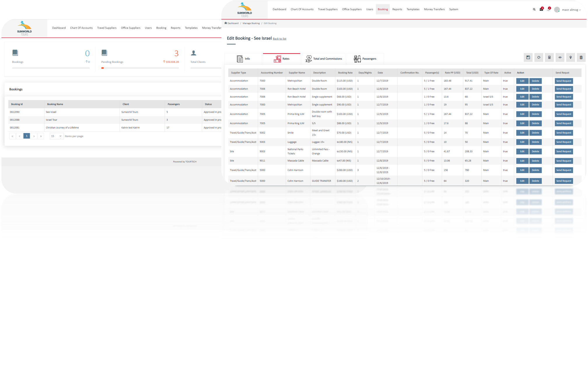Send Request for Luggage supplier row
The width and height of the screenshot is (588, 374).
click(x=563, y=142)
